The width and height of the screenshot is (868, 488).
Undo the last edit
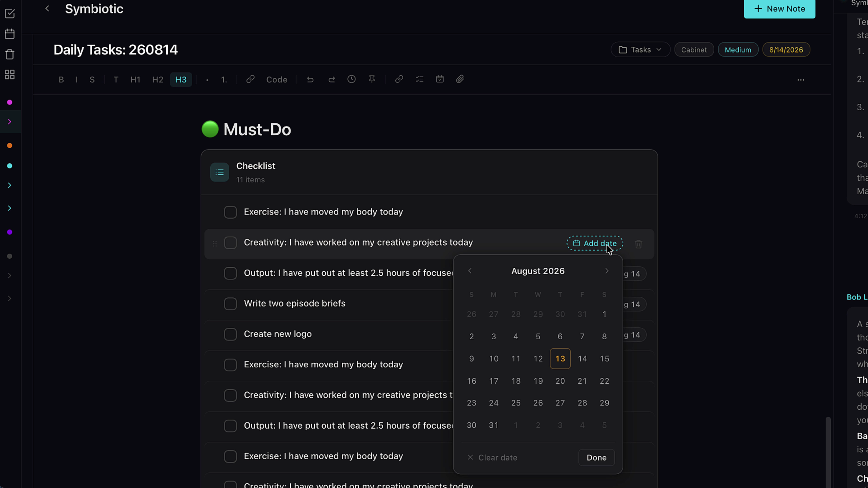pyautogui.click(x=310, y=79)
